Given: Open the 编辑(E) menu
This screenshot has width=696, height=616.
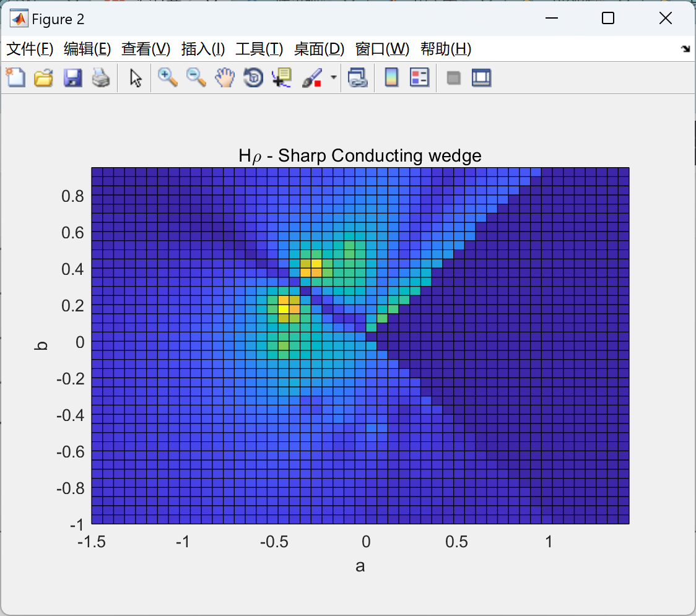Looking at the screenshot, I should click(x=87, y=49).
